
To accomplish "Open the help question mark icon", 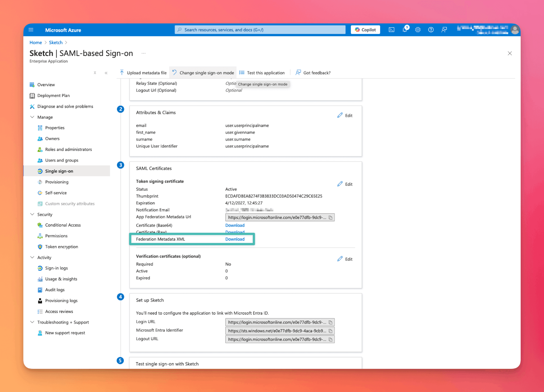I will 431,30.
